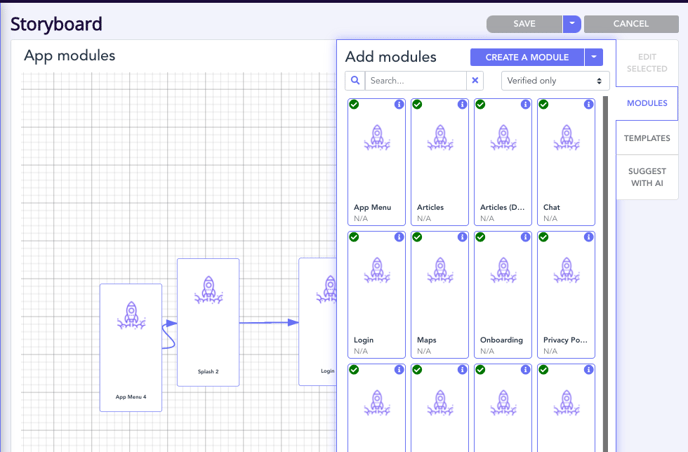Click verified checkmark on Login module
The image size is (688, 452).
pyautogui.click(x=354, y=237)
